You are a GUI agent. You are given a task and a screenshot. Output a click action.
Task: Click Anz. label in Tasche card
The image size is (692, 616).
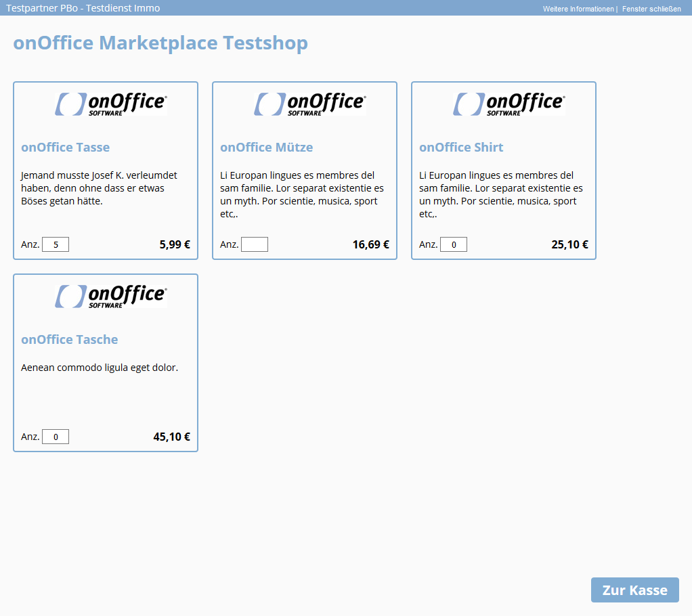pos(30,437)
